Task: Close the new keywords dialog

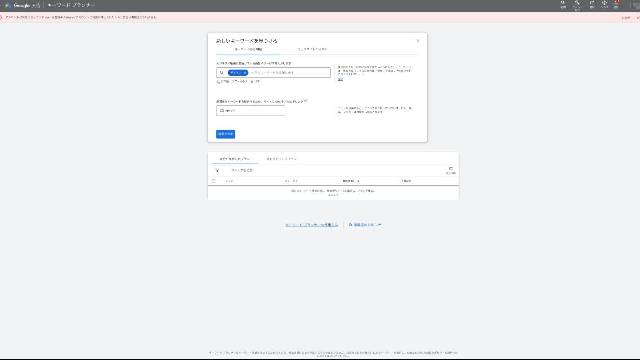Action: tap(418, 41)
